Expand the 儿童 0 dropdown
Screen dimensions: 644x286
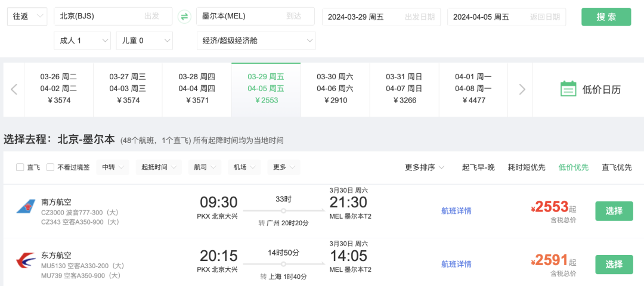click(144, 41)
